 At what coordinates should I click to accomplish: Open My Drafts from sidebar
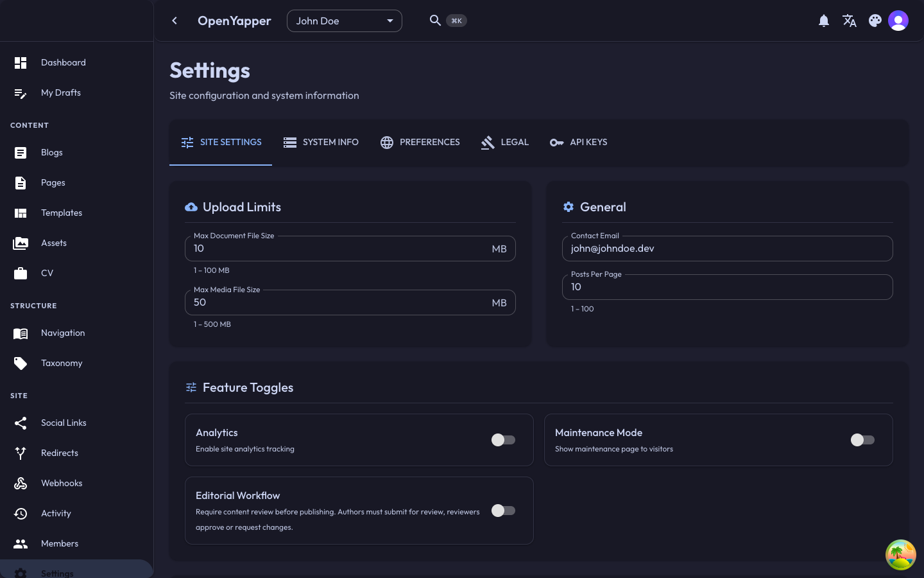(x=60, y=92)
